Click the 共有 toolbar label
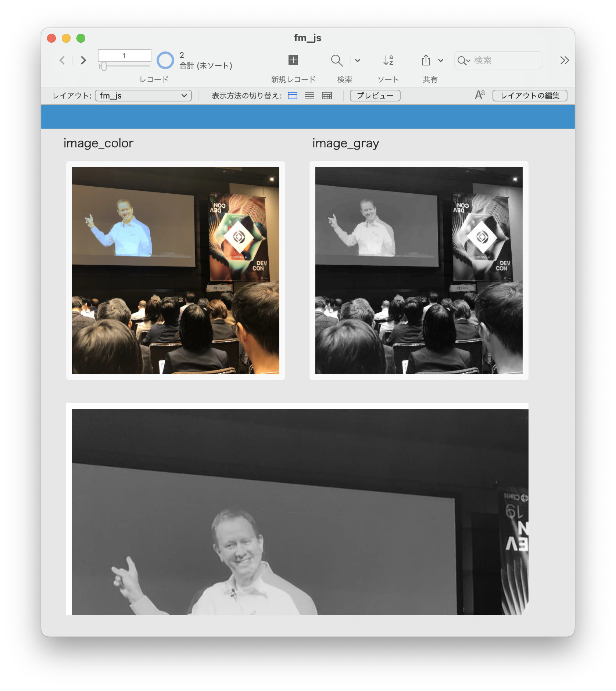This screenshot has height=691, width=616. [x=430, y=79]
